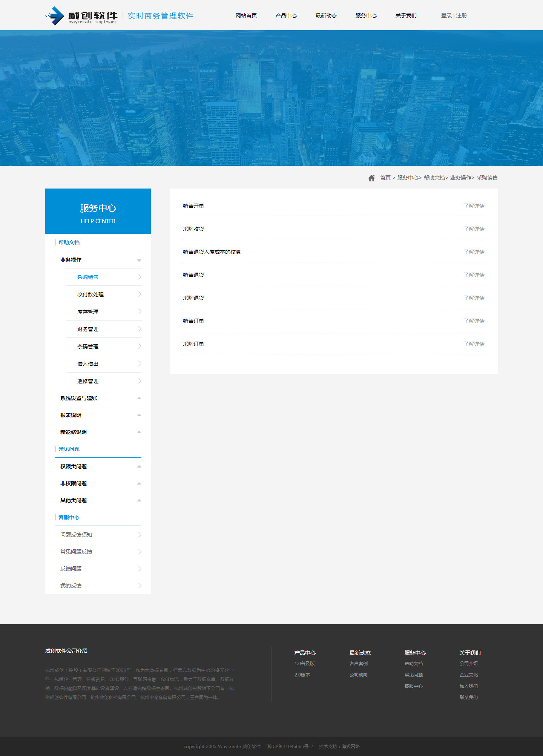Open footer link 联系我们
This screenshot has width=543, height=756.
[x=469, y=698]
